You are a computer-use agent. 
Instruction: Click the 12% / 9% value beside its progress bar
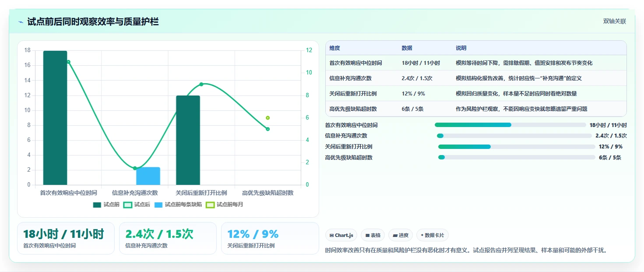tap(611, 147)
